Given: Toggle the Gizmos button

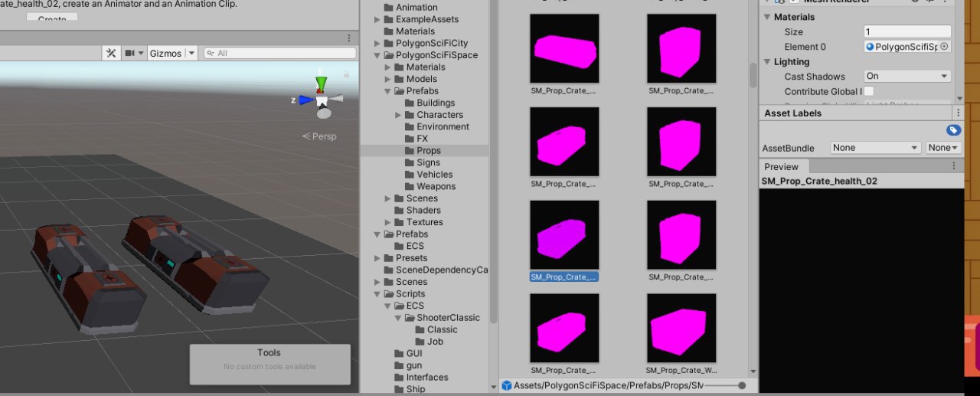Looking at the screenshot, I should click(x=165, y=53).
